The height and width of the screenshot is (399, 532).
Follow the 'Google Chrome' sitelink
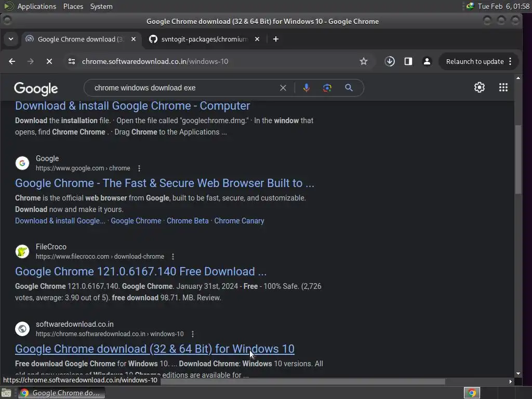[x=136, y=221]
